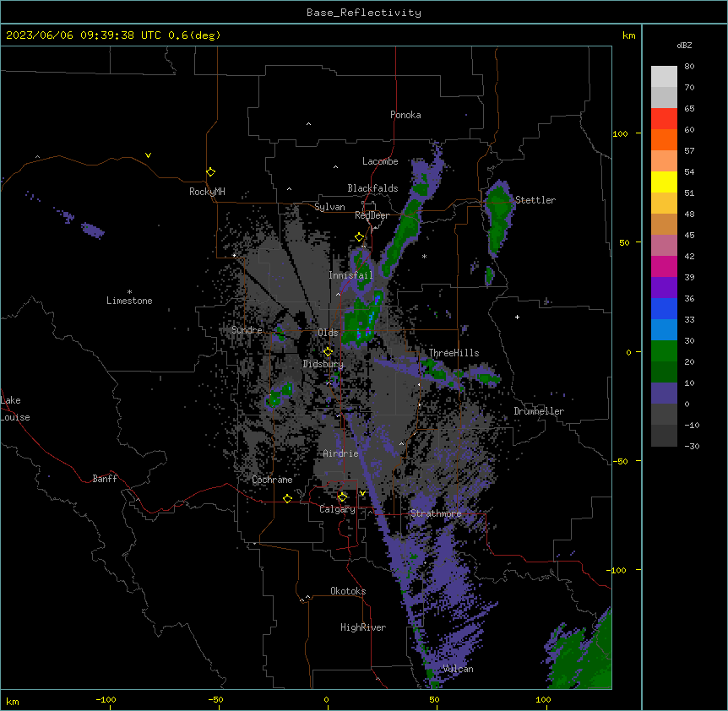This screenshot has width=728, height=711.
Task: Select the yellow diamond marker between Olds and Didsbury
Action: [328, 352]
